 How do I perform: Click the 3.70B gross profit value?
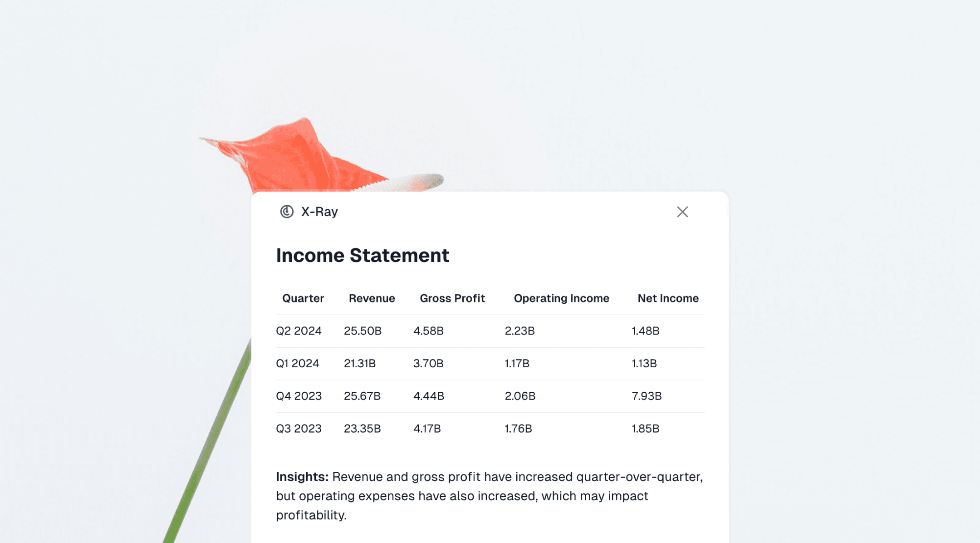(428, 364)
